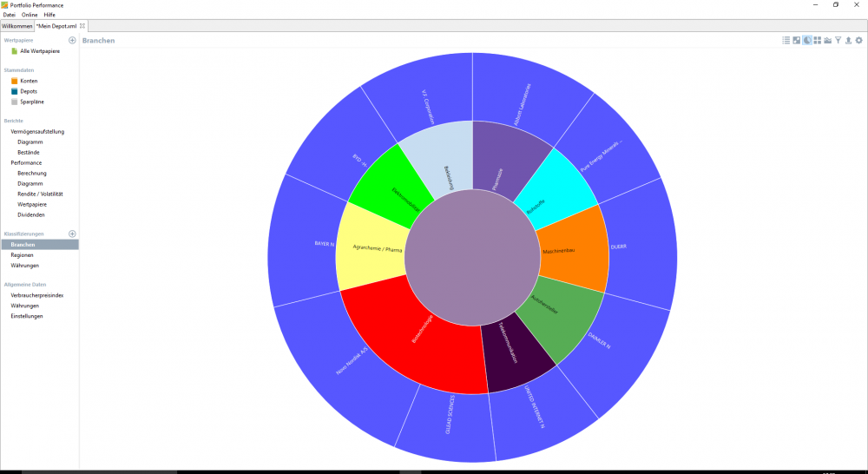Open Konten in sidebar
The image size is (868, 474).
tap(29, 81)
